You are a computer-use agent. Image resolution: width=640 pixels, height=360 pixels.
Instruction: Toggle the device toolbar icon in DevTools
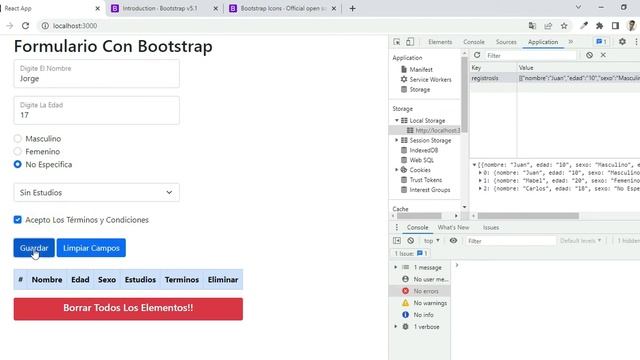pyautogui.click(x=410, y=42)
